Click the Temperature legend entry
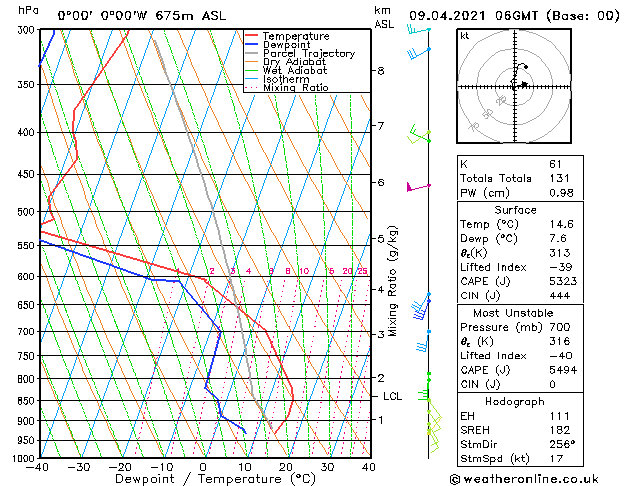The width and height of the screenshot is (629, 486). (296, 36)
